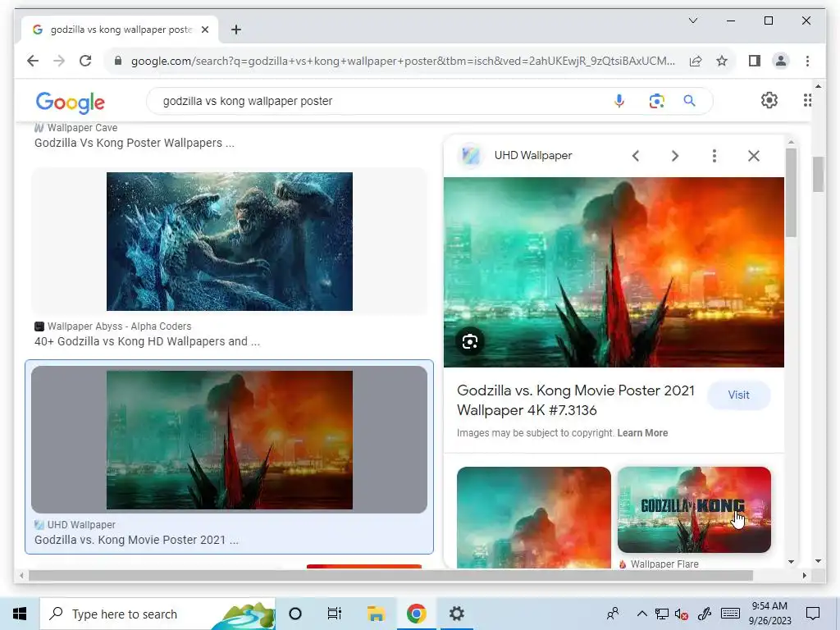Screen dimensions: 840x630
Task: Search by image with Google Lens
Action: coord(656,101)
